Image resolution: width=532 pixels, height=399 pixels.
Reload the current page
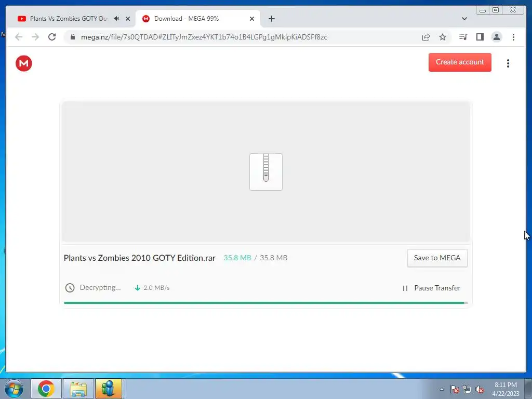tap(52, 37)
